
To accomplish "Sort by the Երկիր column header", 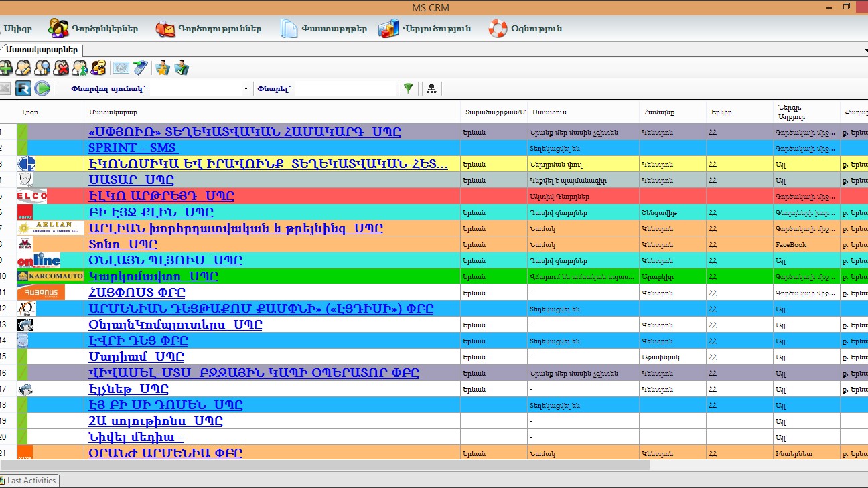I will click(739, 112).
